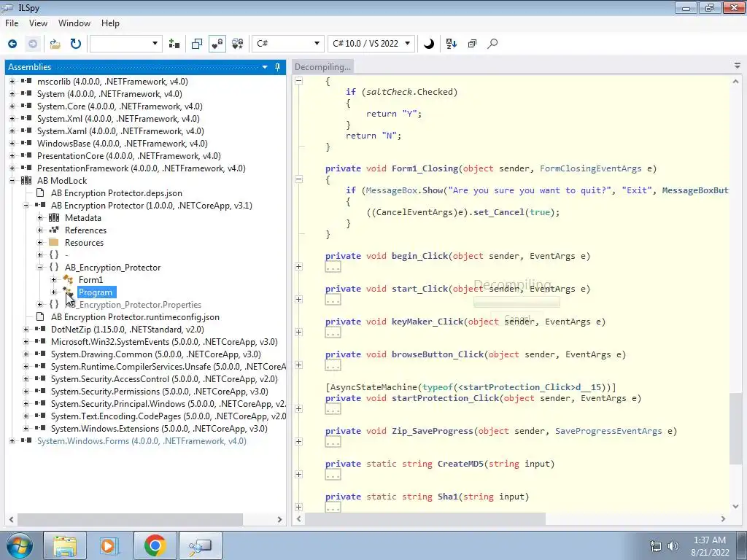Click the DotNetZip assembly icon

click(x=41, y=329)
